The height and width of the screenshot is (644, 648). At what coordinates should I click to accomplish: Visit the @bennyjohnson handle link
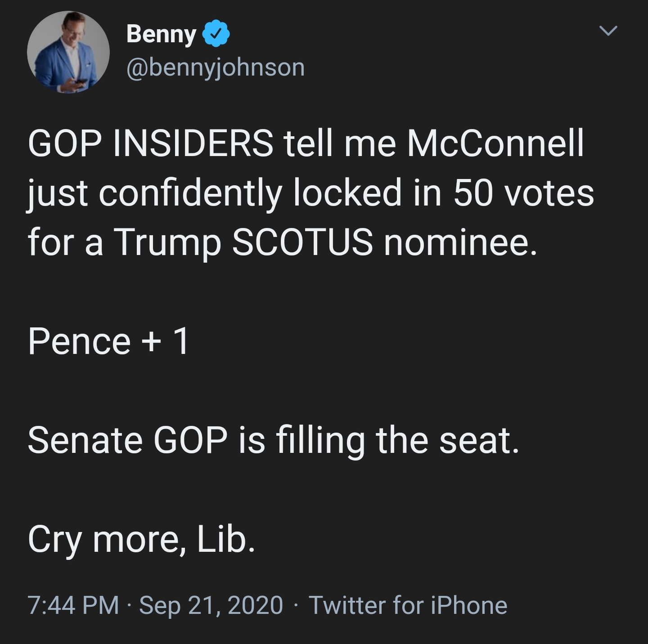click(216, 67)
